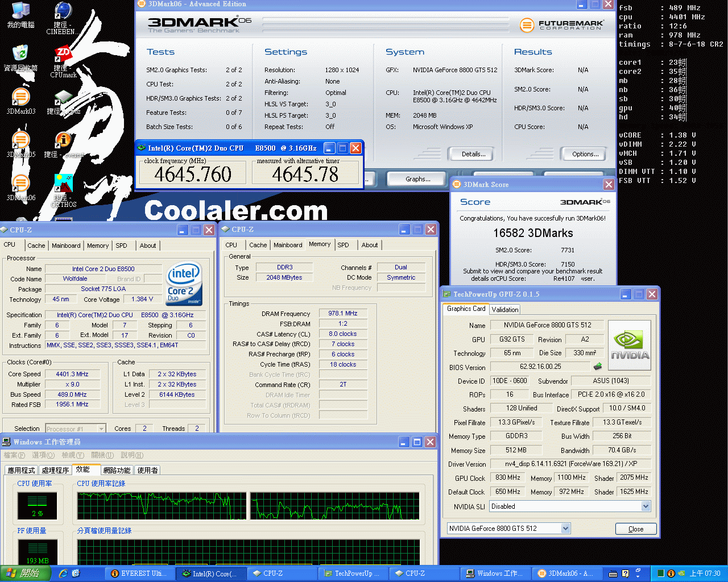Switch to Mainboard tab in left CPU-Z
The height and width of the screenshot is (582, 728).
click(66, 246)
